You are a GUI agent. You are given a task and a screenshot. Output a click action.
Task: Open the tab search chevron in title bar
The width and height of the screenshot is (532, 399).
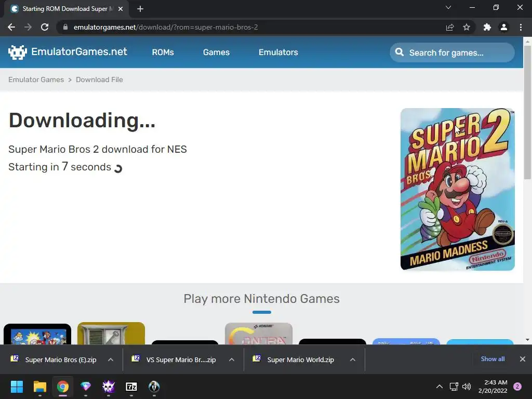tap(448, 7)
